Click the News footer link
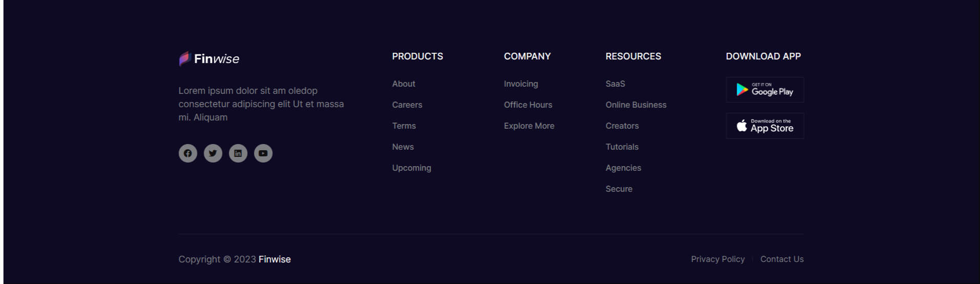Viewport: 980px width, 284px height. pyautogui.click(x=403, y=147)
